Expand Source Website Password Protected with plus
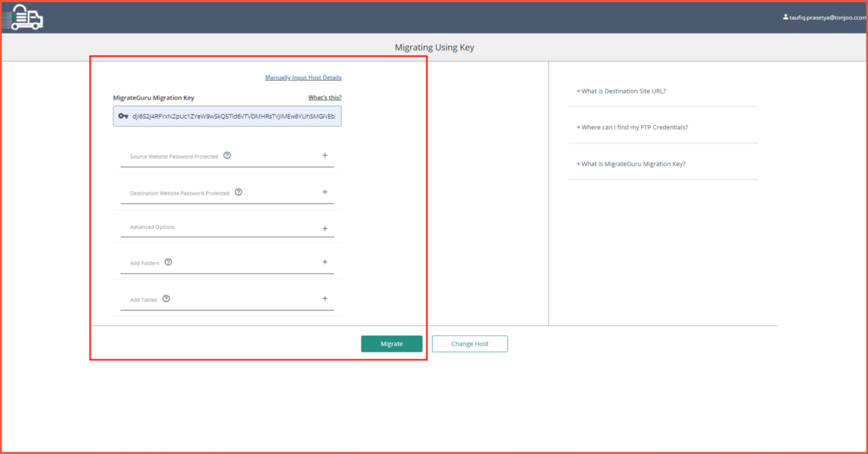This screenshot has width=868, height=454. click(325, 155)
